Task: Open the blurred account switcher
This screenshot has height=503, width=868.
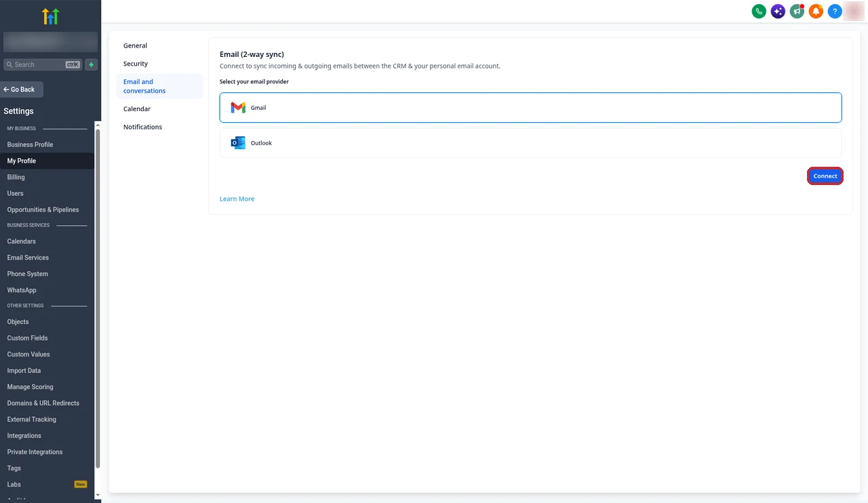Action: pos(50,42)
